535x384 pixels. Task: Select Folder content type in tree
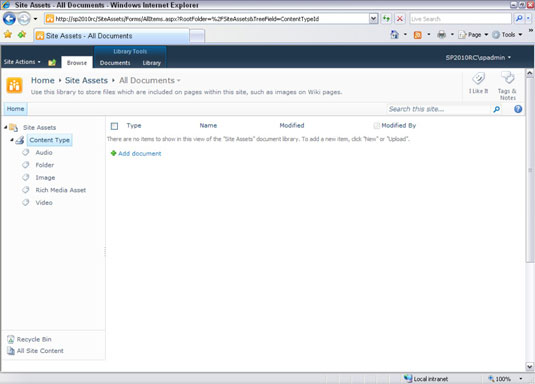click(x=45, y=165)
